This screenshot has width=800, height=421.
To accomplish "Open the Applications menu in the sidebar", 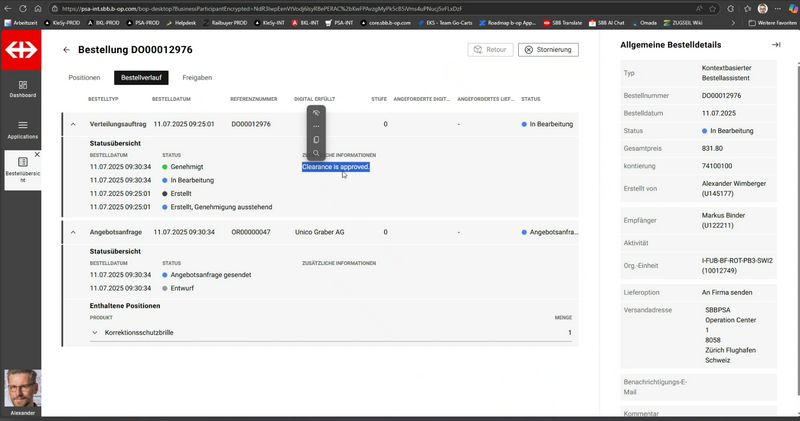I will (22, 129).
